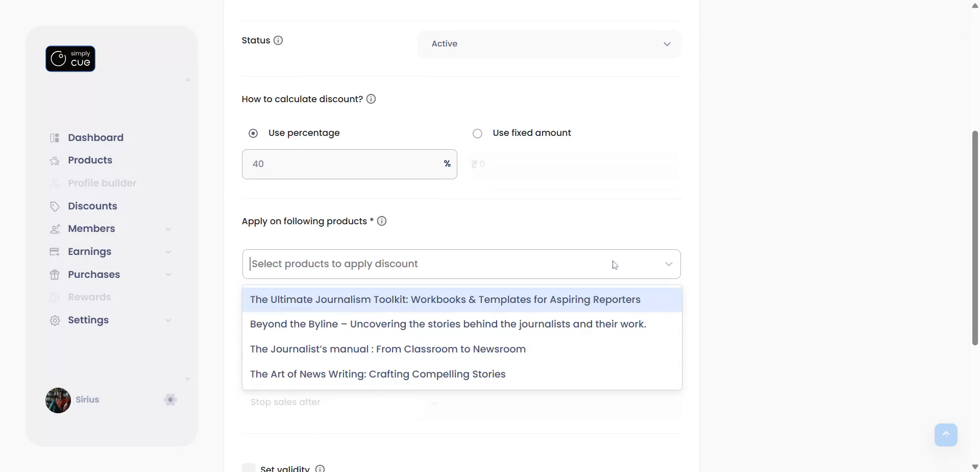The height and width of the screenshot is (472, 980).
Task: Expand the Members sidebar submenu
Action: coord(168,229)
